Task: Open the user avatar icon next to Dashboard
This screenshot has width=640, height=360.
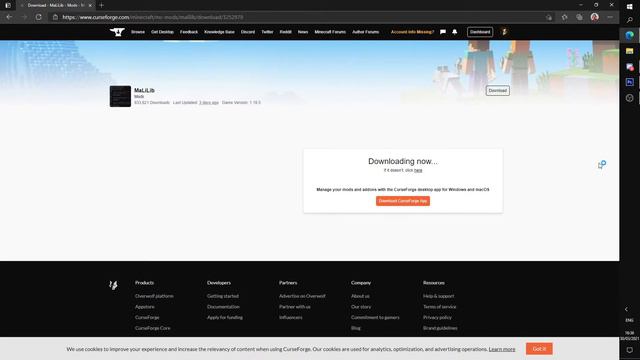Action: pos(504,32)
